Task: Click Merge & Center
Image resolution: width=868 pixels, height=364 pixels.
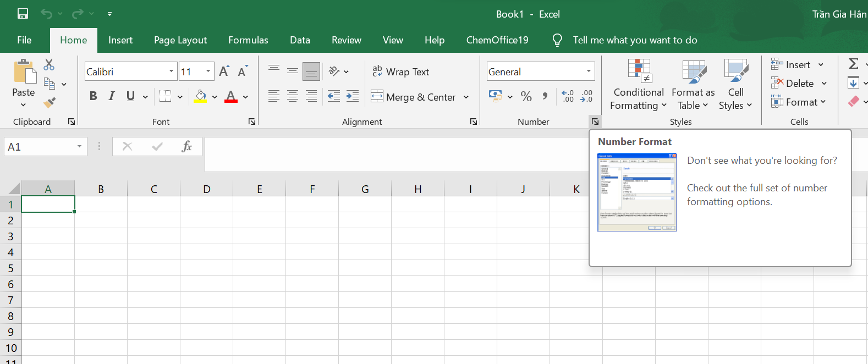Action: click(x=414, y=97)
